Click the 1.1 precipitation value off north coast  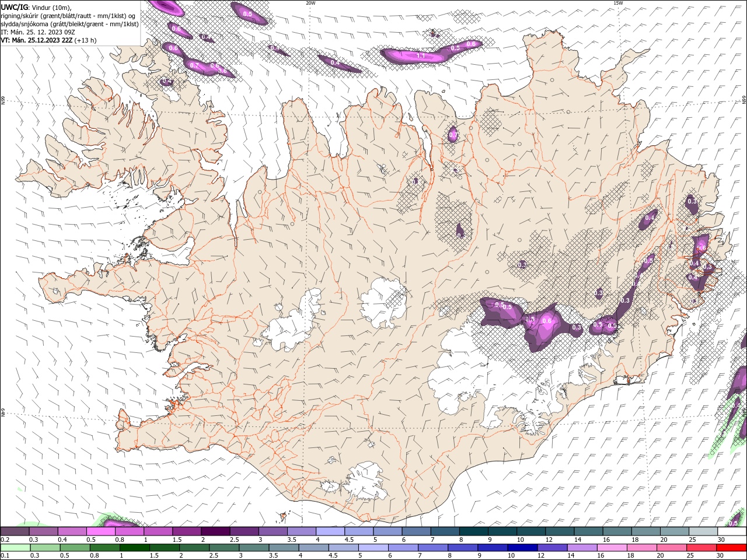click(x=421, y=56)
